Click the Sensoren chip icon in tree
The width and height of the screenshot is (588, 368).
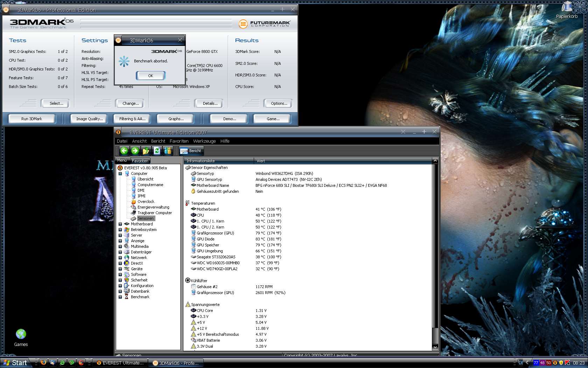[x=133, y=218]
